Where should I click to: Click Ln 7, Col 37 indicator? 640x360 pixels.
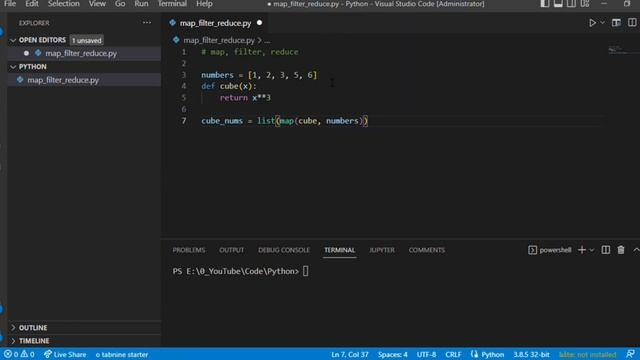(350, 354)
